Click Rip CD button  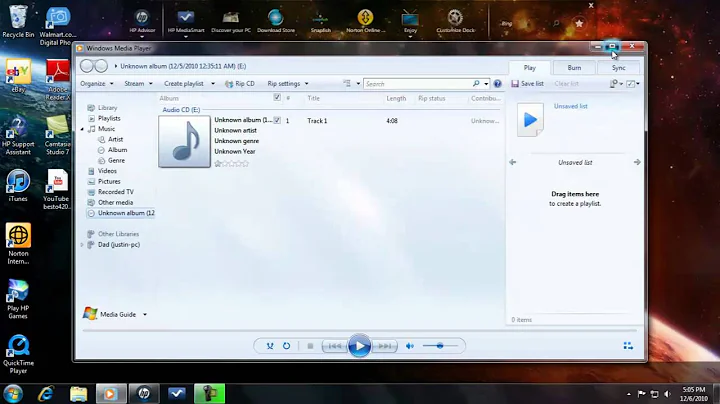[240, 84]
